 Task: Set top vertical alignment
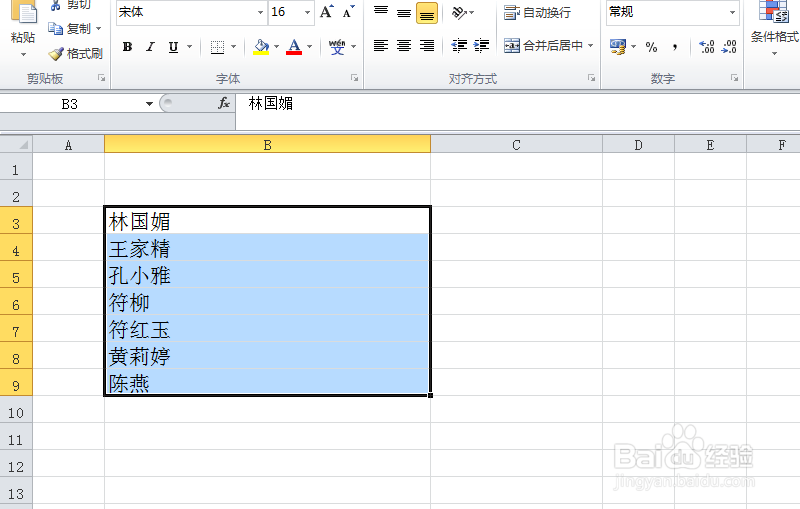coord(381,12)
